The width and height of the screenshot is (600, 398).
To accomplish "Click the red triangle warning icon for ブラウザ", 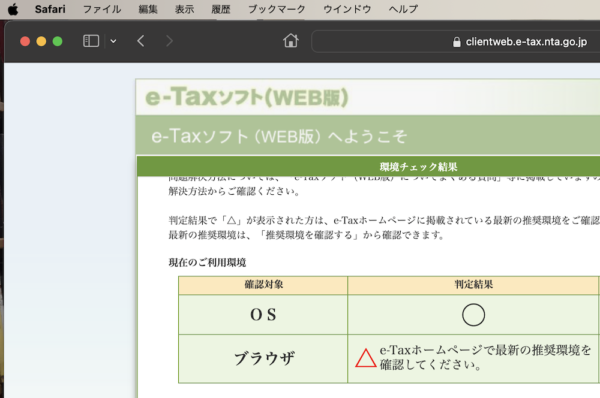I will point(366,358).
